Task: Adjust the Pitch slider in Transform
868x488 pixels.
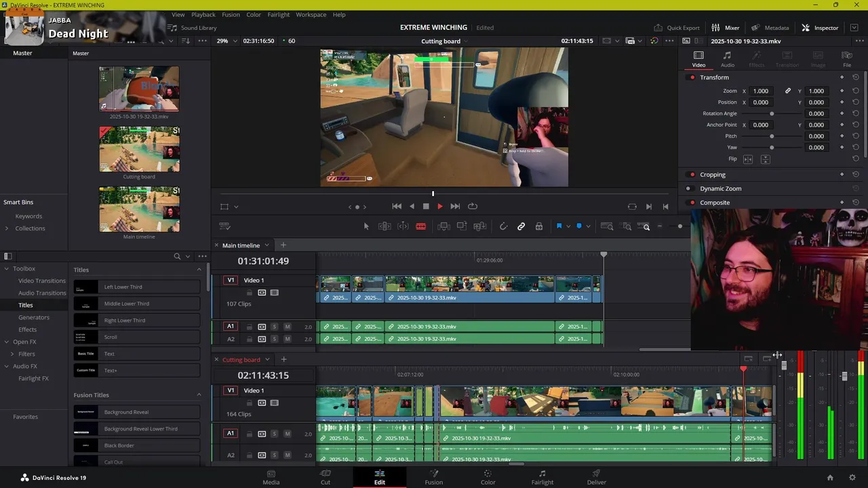Action: [x=772, y=136]
